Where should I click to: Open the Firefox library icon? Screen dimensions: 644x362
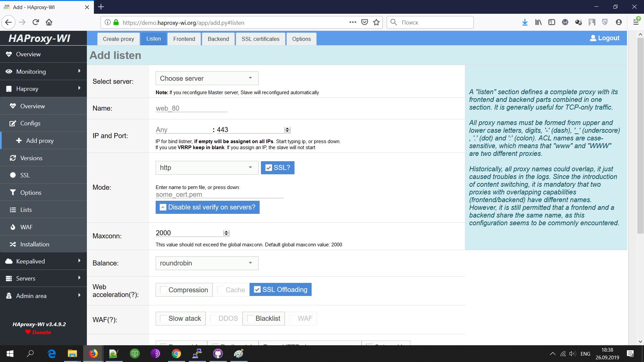pyautogui.click(x=538, y=22)
